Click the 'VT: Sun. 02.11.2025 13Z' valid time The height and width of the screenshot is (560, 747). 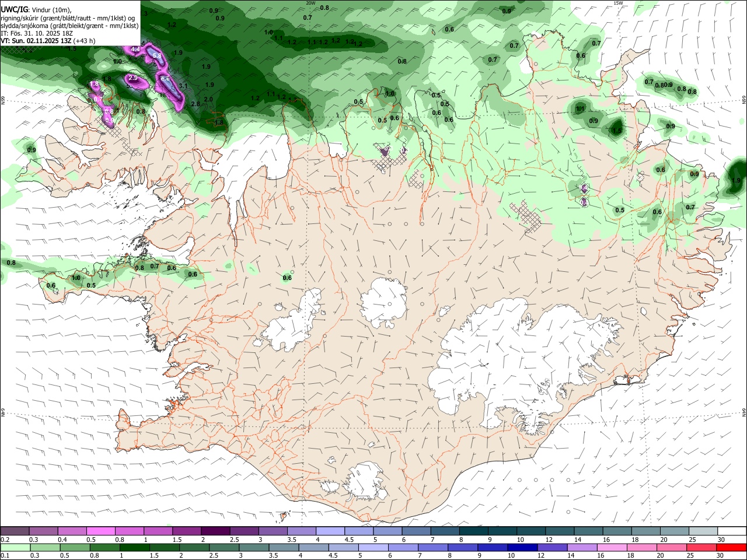[36, 41]
